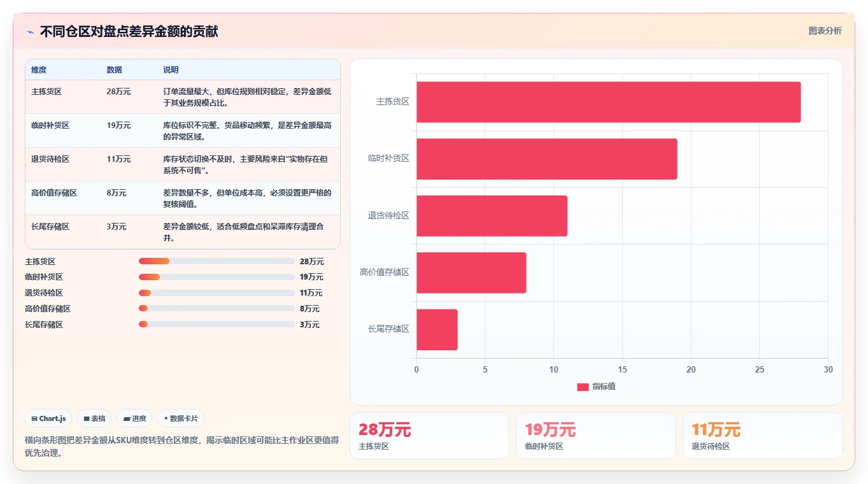Open the 28万元 主拣货区 data card
Image resolution: width=868 pixels, height=484 pixels.
click(429, 436)
